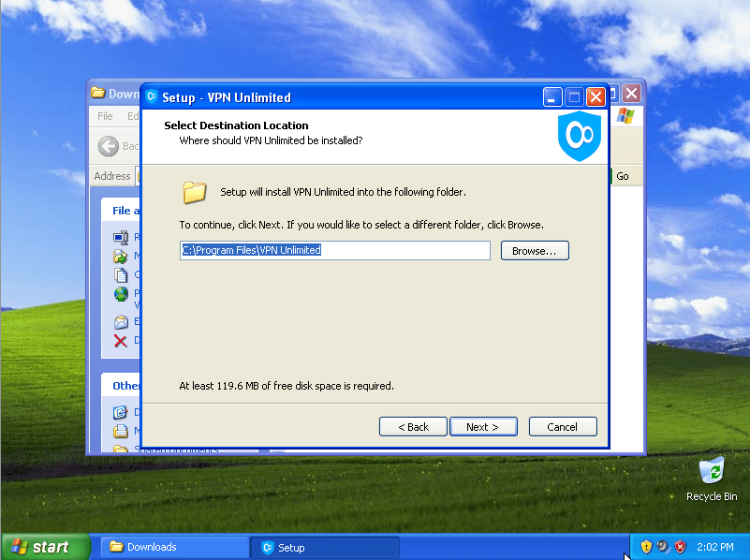Open the Start menu
Screen dimensions: 750x560
[x=37, y=547]
